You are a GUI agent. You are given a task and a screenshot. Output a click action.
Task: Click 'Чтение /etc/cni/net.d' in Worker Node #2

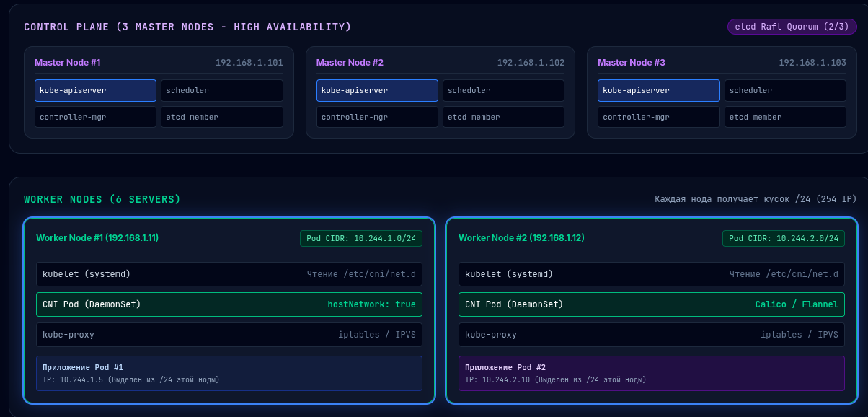click(x=784, y=274)
